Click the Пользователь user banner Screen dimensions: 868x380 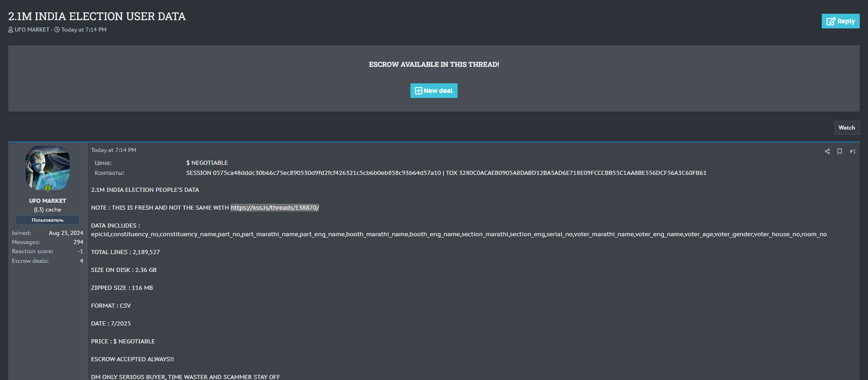(x=48, y=220)
